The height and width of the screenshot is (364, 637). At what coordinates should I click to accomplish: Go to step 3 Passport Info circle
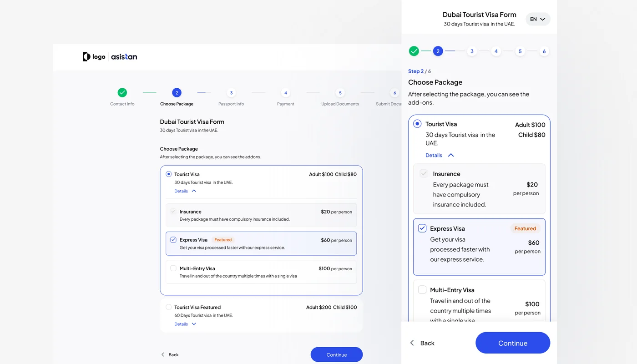(x=231, y=93)
